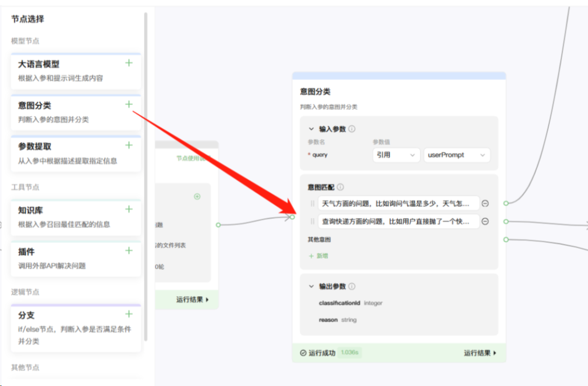Click the query parameter name
Image resolution: width=588 pixels, height=386 pixels.
(320, 155)
